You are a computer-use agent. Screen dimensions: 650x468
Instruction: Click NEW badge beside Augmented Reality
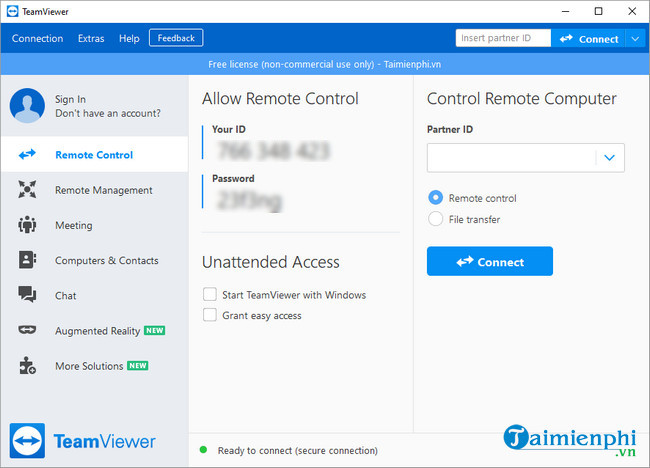point(155,330)
